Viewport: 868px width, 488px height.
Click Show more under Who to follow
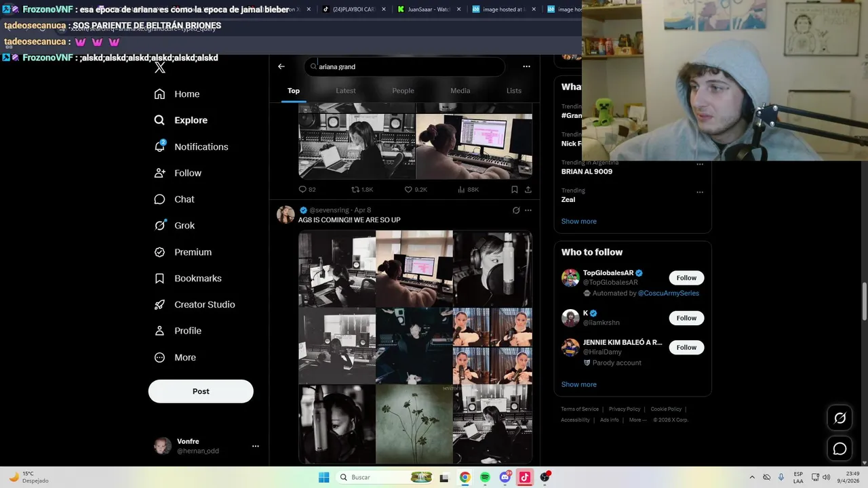(x=579, y=384)
